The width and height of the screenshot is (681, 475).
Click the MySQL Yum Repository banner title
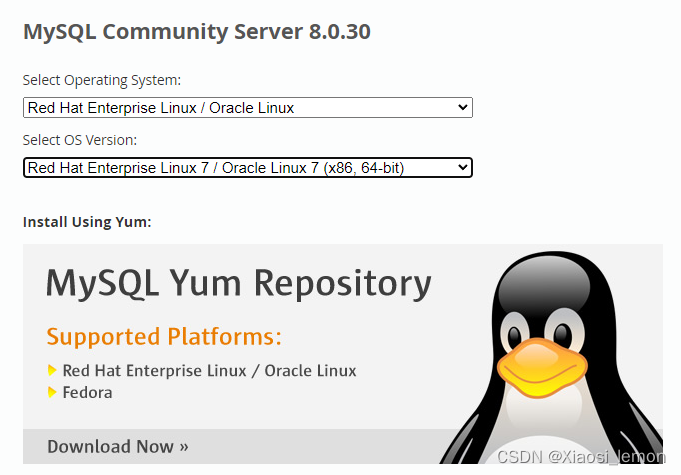(239, 283)
